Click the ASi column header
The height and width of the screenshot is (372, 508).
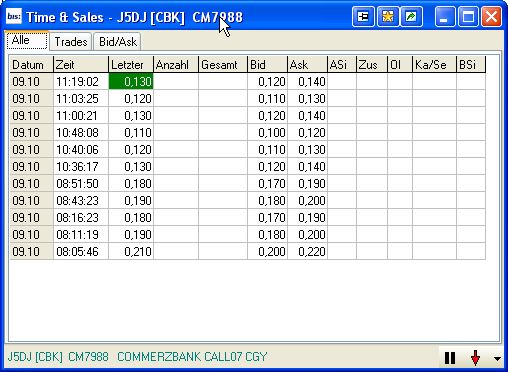coord(342,65)
